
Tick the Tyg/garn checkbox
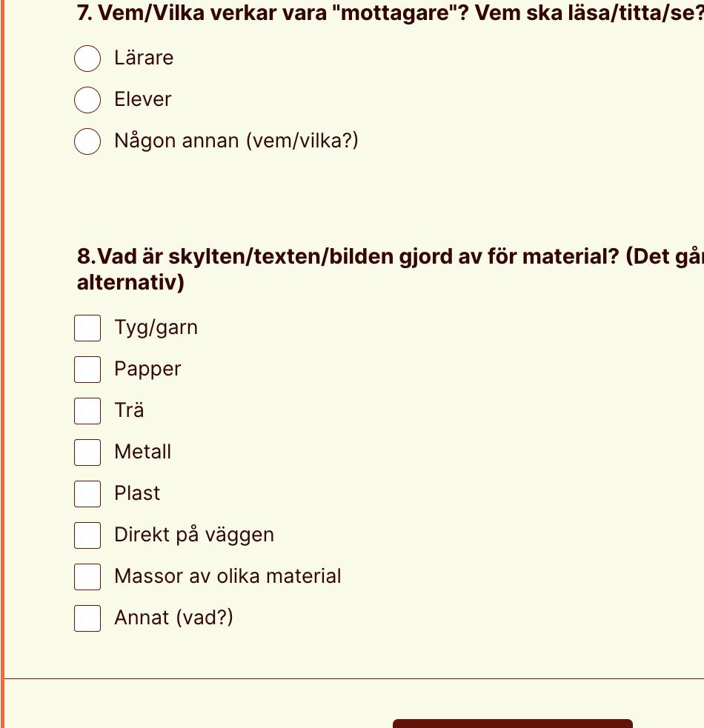[87, 328]
